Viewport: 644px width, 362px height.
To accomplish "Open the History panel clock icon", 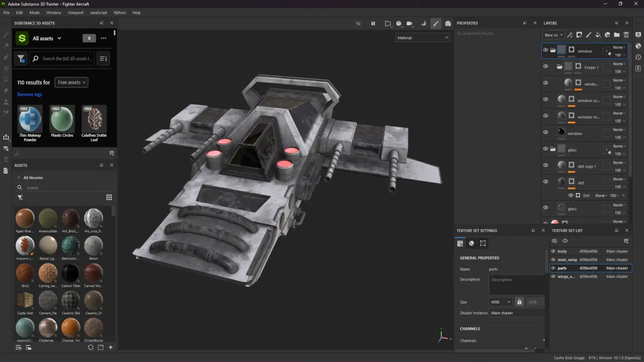I will point(638,57).
